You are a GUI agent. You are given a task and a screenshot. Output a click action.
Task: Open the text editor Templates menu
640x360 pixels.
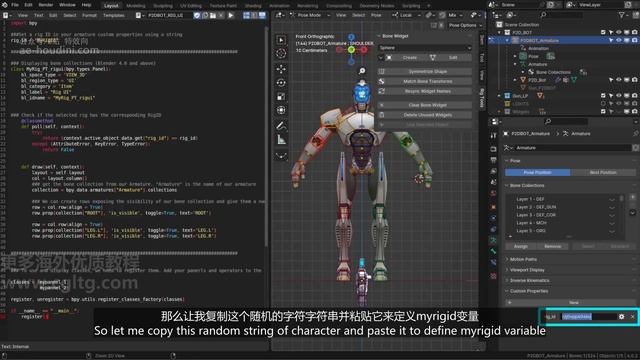point(114,15)
